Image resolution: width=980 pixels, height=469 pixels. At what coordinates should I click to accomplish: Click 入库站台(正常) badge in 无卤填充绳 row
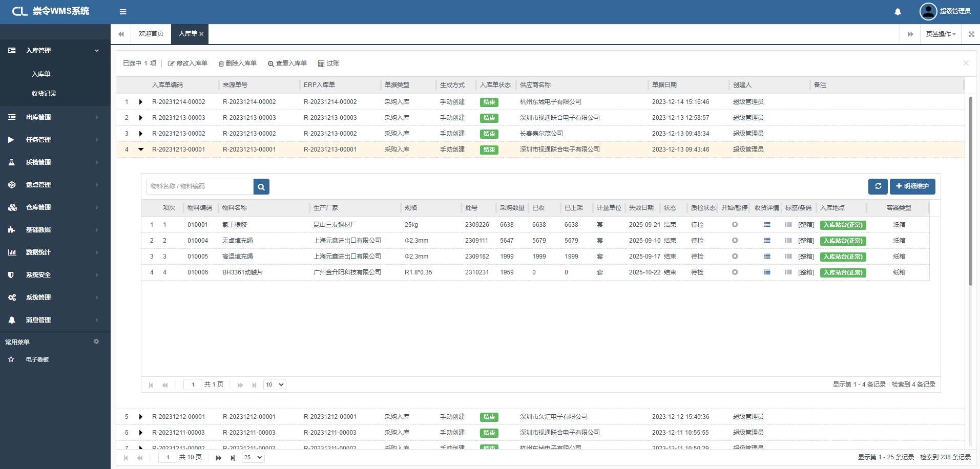(x=843, y=241)
